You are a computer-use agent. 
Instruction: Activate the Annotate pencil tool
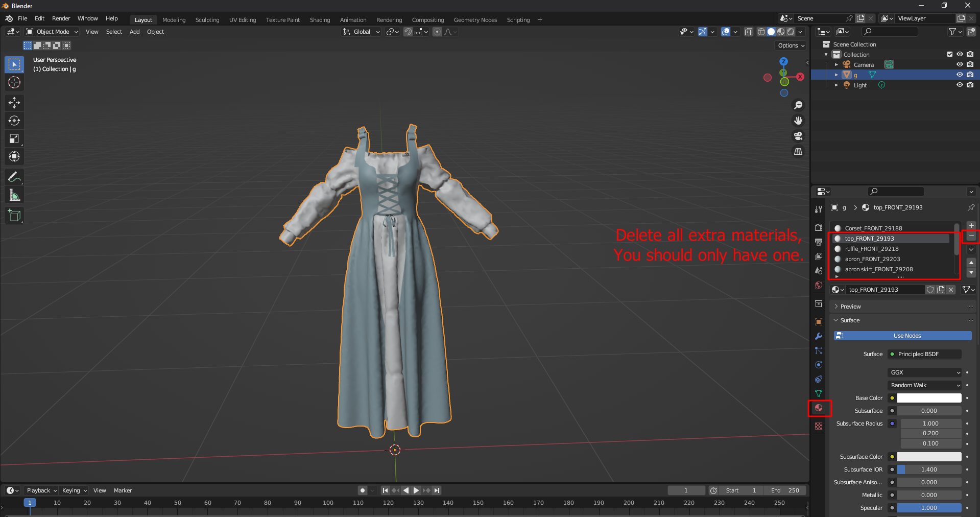14,177
